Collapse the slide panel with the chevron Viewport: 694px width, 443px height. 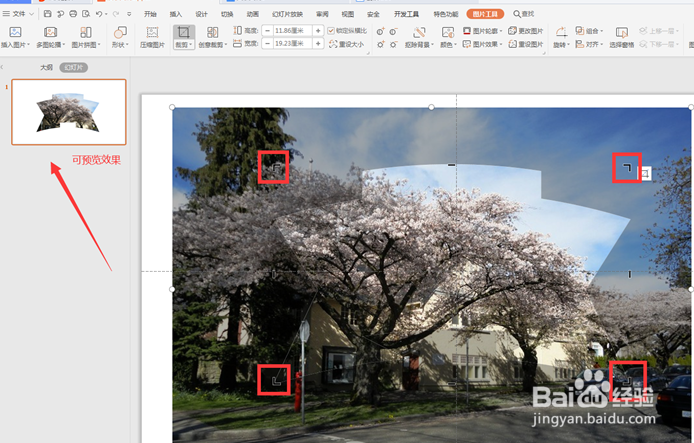2,67
